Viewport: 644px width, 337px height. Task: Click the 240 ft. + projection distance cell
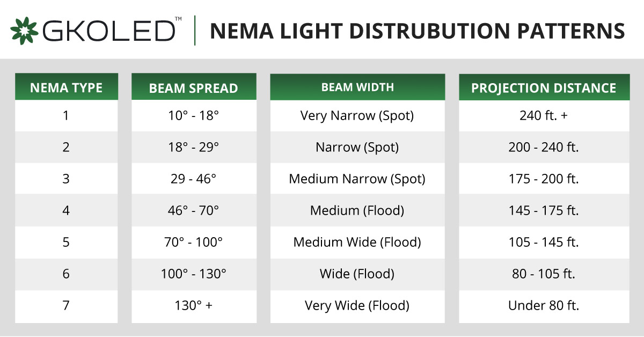pyautogui.click(x=544, y=115)
